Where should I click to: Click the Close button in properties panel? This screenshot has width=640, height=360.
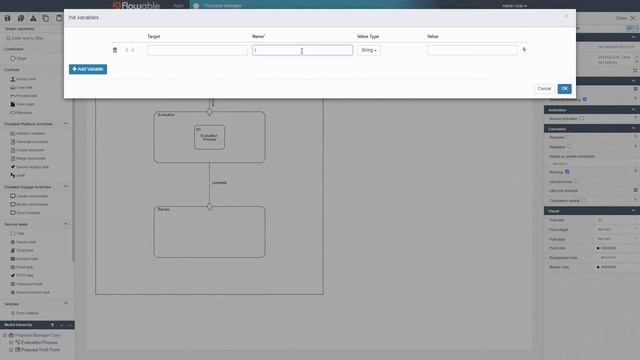click(x=626, y=18)
